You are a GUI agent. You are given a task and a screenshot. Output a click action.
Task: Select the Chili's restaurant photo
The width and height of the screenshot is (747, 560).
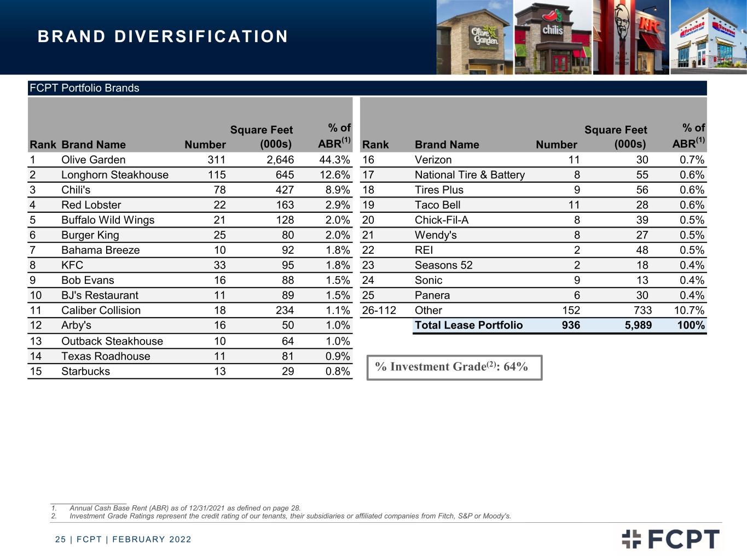[553, 37]
